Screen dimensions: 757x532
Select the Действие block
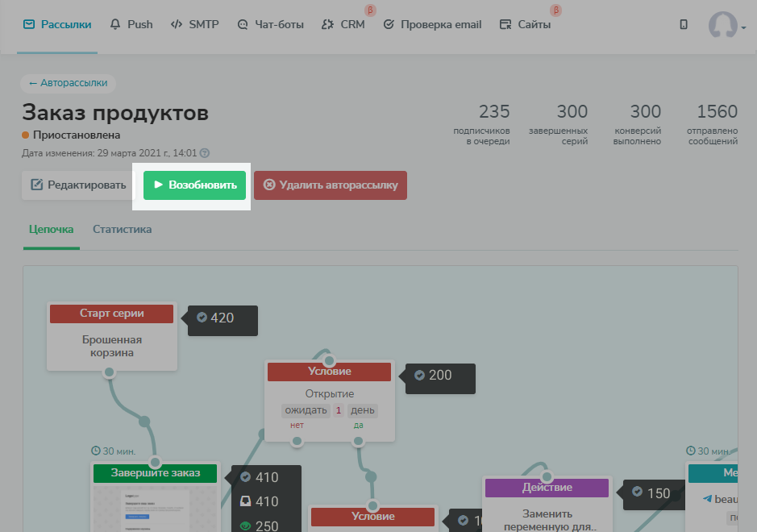tap(547, 504)
